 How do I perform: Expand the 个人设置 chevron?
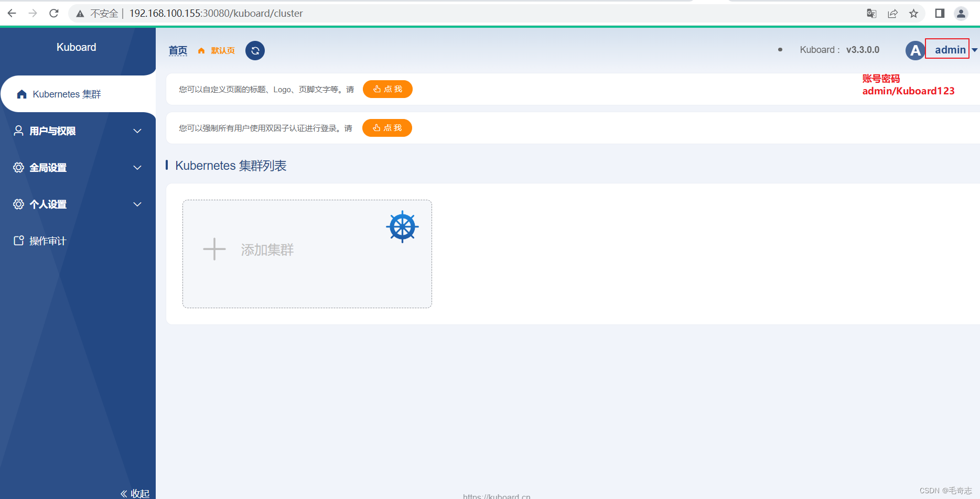(137, 204)
